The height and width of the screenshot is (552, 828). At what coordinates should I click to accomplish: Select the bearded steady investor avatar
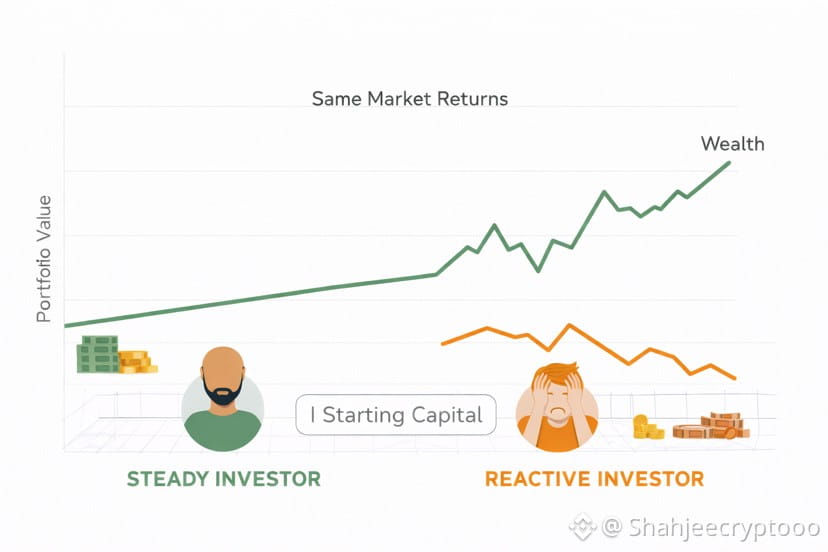pyautogui.click(x=223, y=398)
